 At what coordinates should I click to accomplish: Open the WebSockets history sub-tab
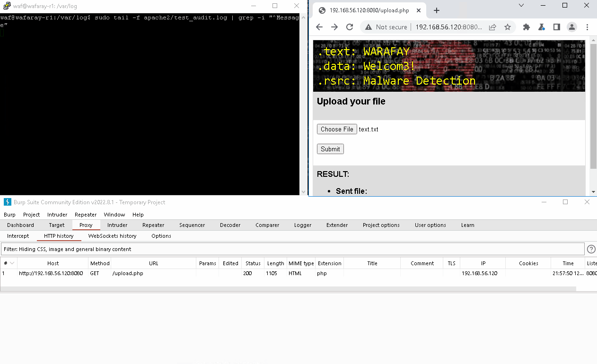(112, 236)
